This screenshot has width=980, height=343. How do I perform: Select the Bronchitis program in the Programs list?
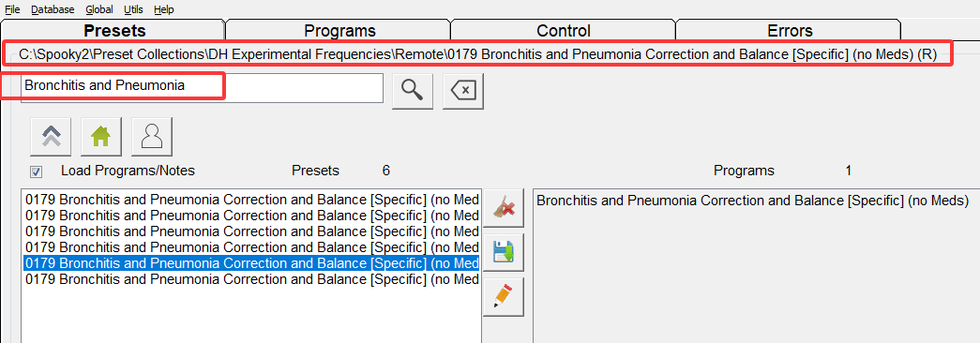pyautogui.click(x=752, y=201)
